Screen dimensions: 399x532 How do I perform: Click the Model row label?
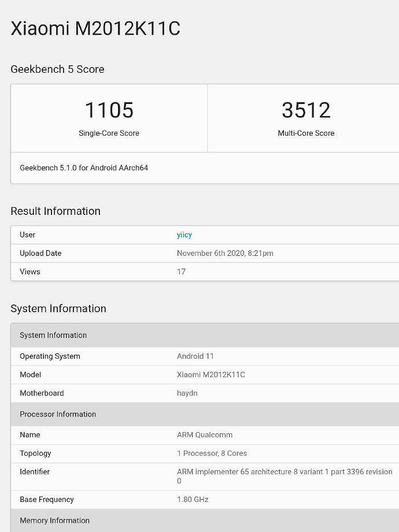30,374
